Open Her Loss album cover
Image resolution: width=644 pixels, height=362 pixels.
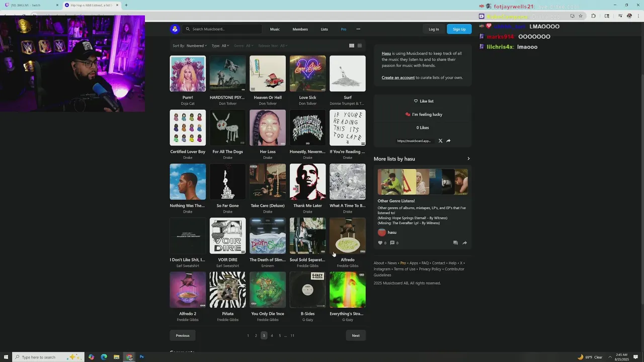[x=268, y=128]
